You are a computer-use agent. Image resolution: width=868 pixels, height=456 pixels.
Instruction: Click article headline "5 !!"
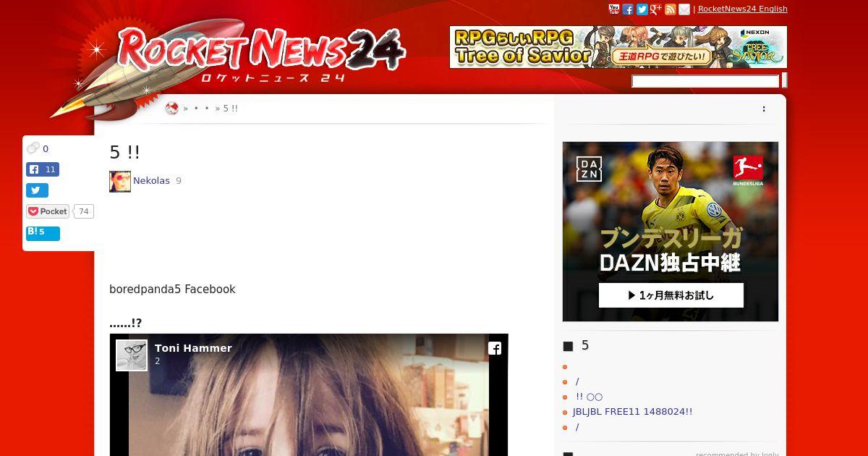[x=124, y=152]
